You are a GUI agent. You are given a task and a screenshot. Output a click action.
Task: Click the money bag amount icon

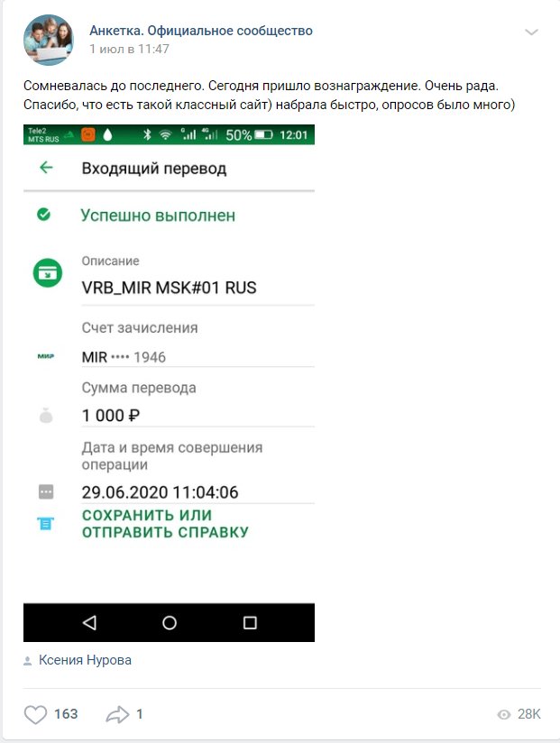46,416
